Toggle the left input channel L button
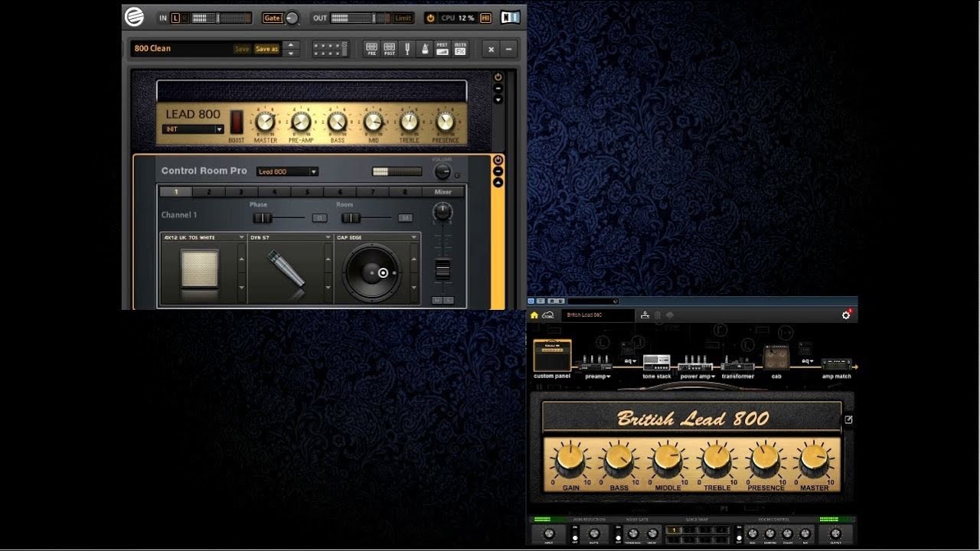 (x=175, y=18)
